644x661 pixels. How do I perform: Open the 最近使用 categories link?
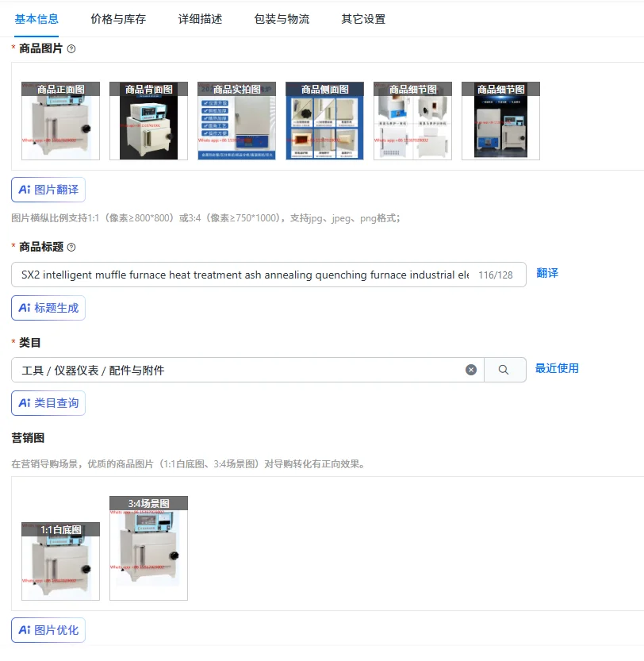point(557,368)
